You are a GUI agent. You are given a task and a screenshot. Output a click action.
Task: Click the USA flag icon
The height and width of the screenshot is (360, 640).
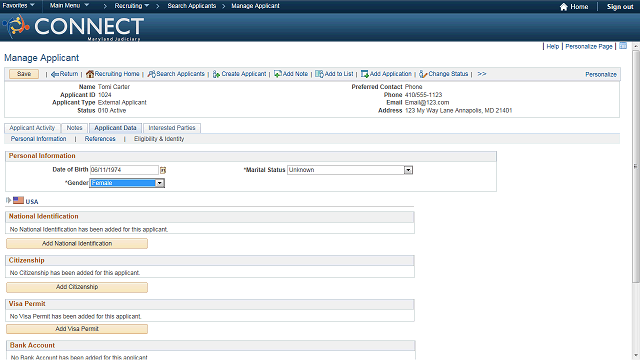tap(18, 200)
